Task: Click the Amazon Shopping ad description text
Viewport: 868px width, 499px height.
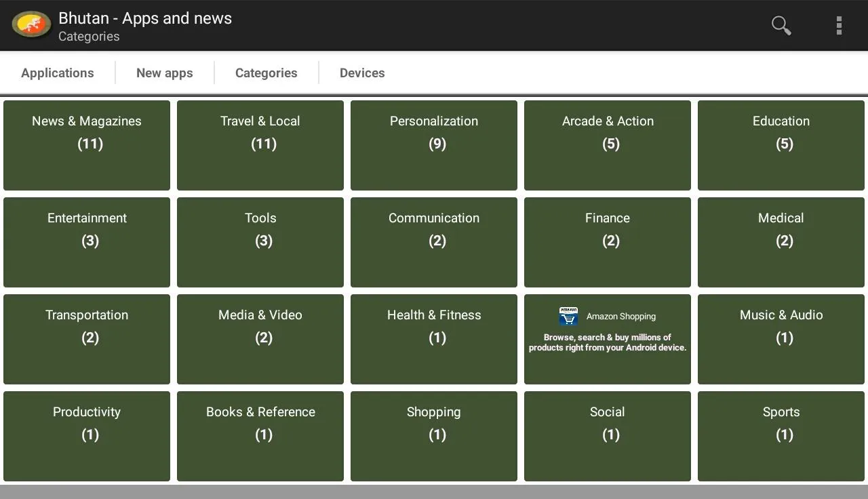Action: coord(608,342)
